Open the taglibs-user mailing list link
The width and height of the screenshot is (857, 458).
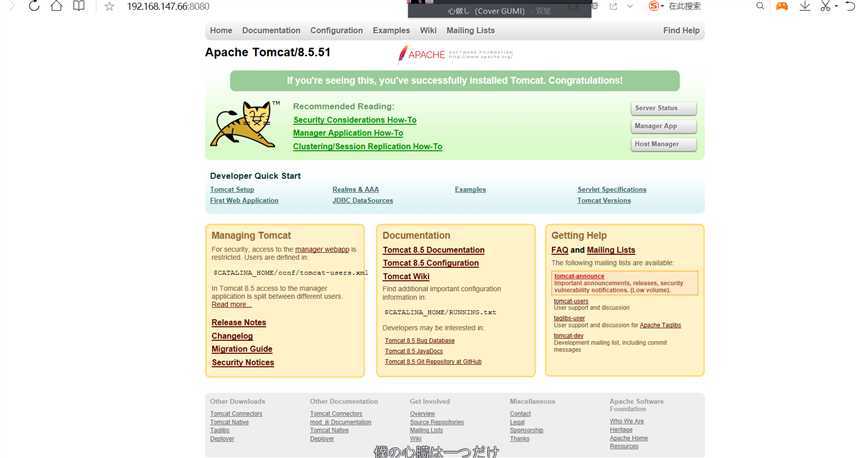tap(570, 318)
